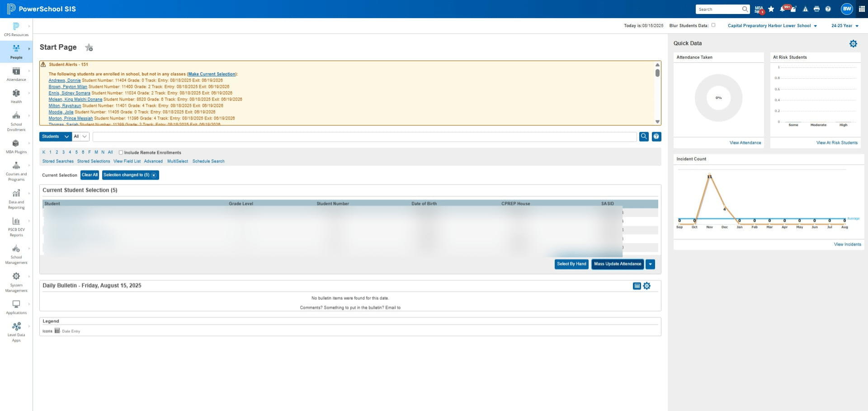Expand the school selector dropdown
This screenshot has height=411, width=868.
click(x=772, y=26)
